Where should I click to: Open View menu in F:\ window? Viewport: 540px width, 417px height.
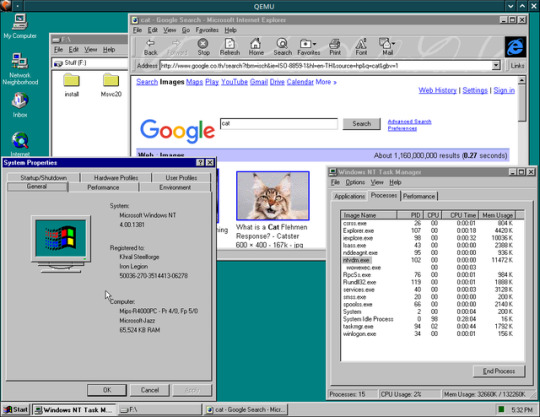pyautogui.click(x=91, y=50)
